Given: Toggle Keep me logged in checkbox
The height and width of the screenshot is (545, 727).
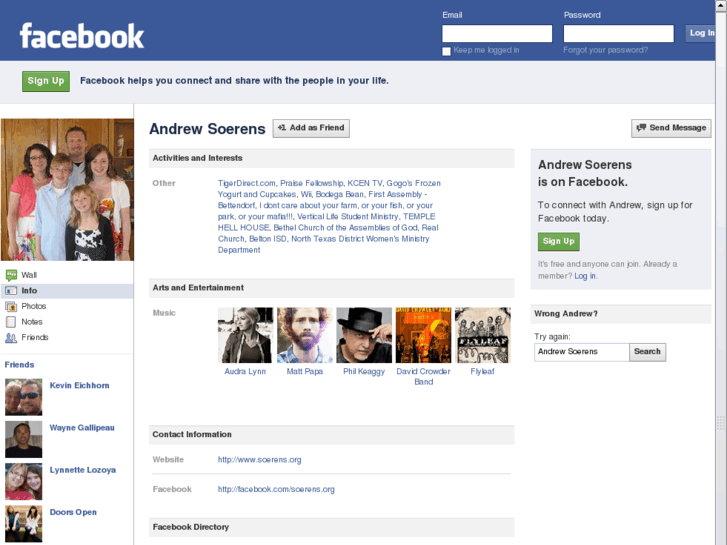Looking at the screenshot, I should 446,51.
